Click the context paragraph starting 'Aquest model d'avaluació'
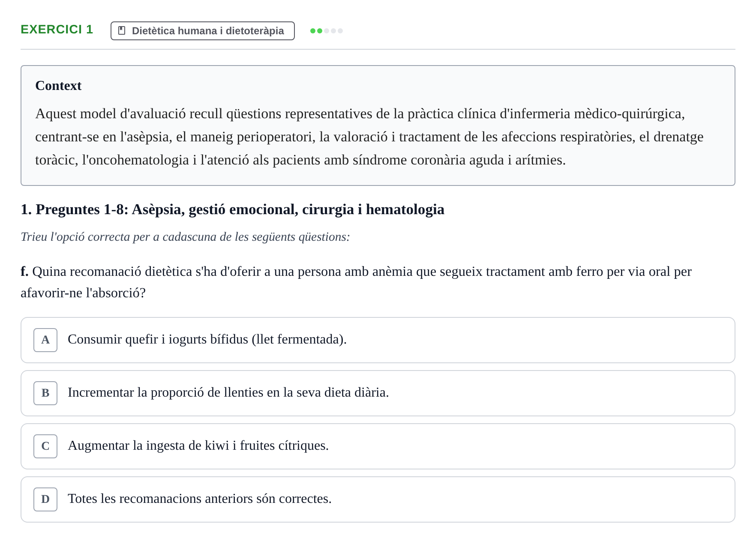The image size is (756, 544). [369, 137]
